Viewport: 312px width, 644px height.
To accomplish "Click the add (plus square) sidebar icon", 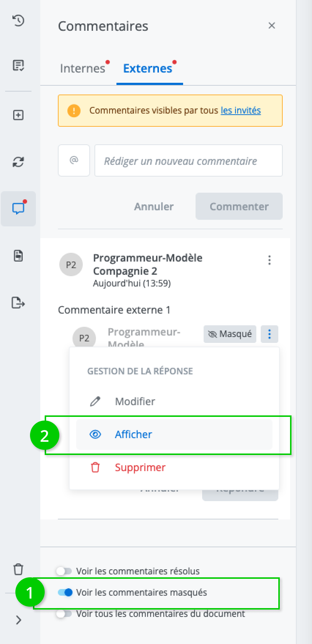I will [x=18, y=115].
